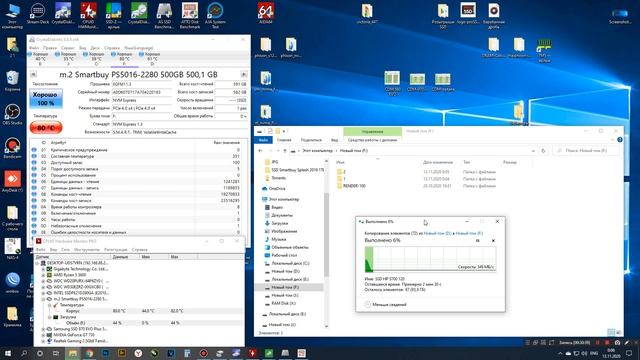
Task: Open Инструменты menu in HWMonitor
Action: [87, 249]
